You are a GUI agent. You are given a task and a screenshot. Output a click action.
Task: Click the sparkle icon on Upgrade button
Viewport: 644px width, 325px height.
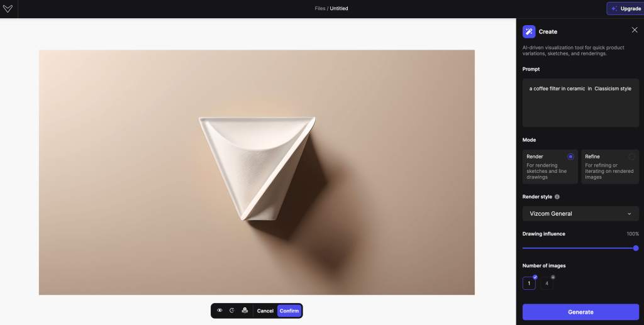click(x=614, y=9)
